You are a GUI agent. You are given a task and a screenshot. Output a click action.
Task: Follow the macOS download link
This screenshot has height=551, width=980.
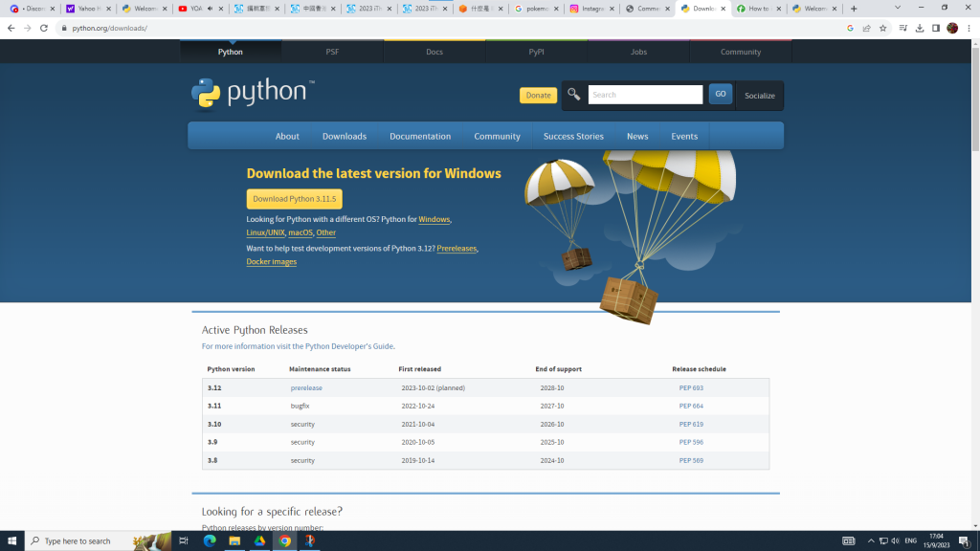tap(300, 232)
